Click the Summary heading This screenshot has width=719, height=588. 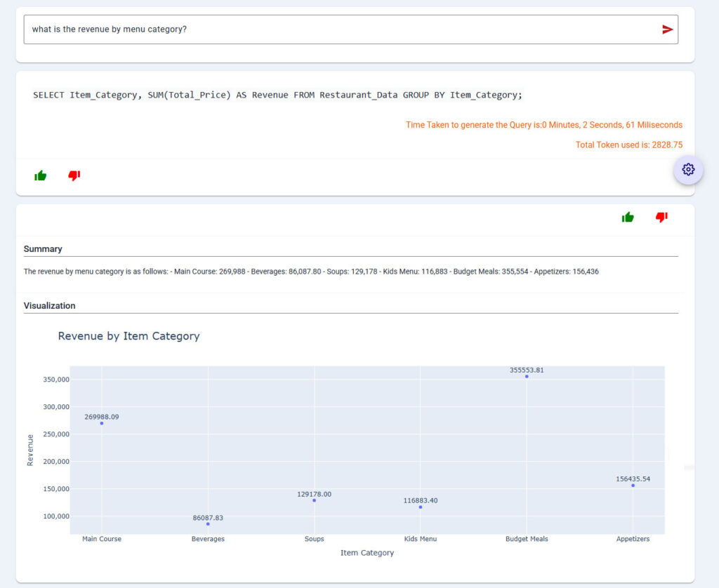pyautogui.click(x=43, y=249)
